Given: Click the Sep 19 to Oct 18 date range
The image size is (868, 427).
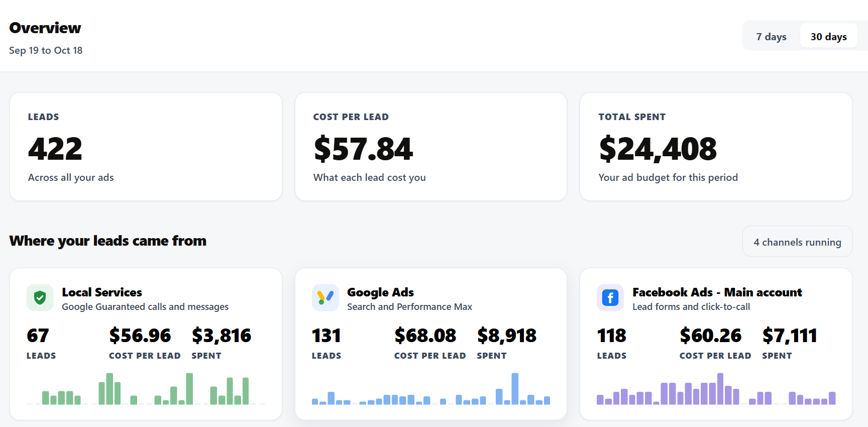Looking at the screenshot, I should click(x=46, y=50).
